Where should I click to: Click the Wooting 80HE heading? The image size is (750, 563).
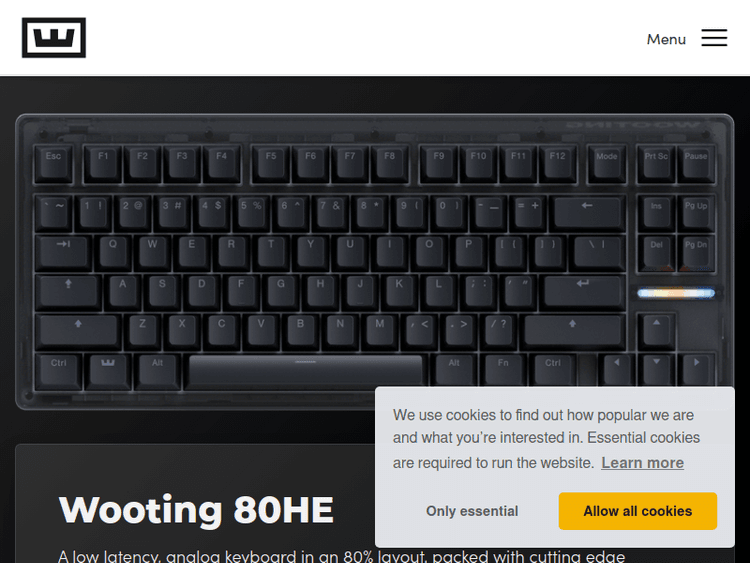point(196,510)
